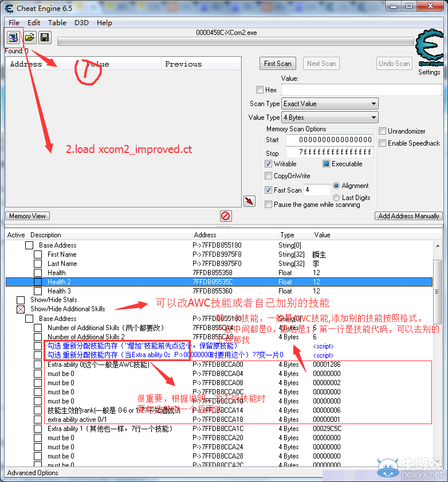Click the Next Scan button
This screenshot has width=448, height=482.
point(321,64)
